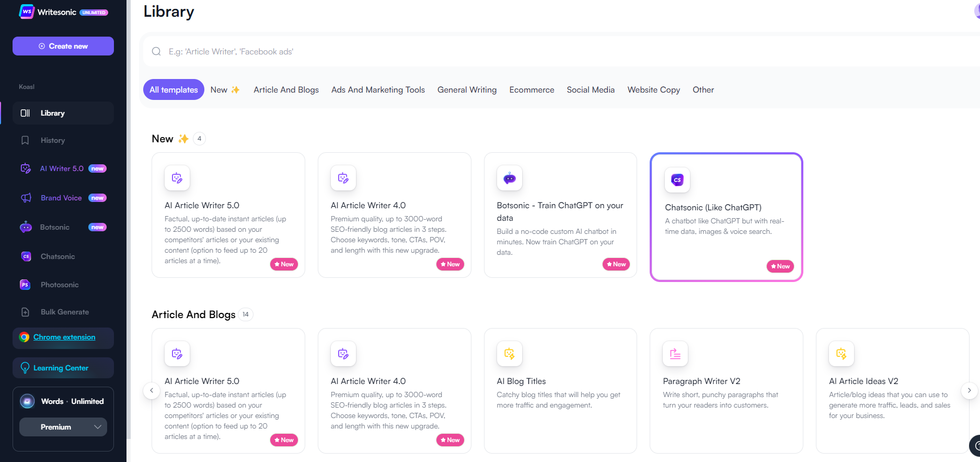Viewport: 980px width, 462px height.
Task: Open the Bulk Generate page
Action: point(64,312)
